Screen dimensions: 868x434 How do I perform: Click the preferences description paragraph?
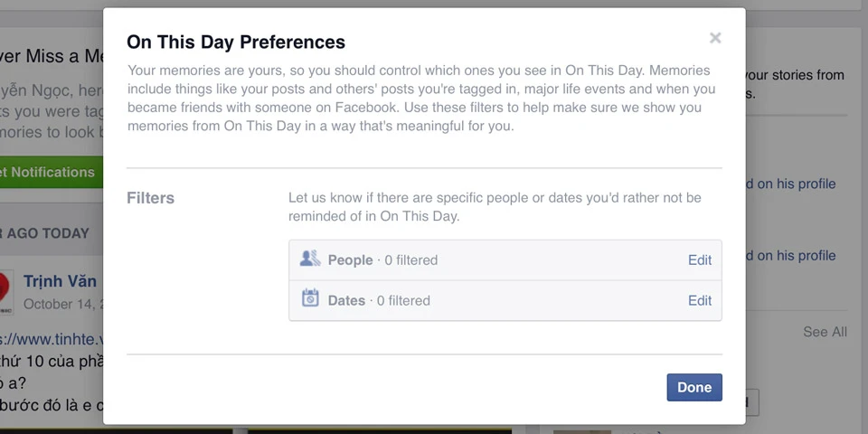click(420, 98)
